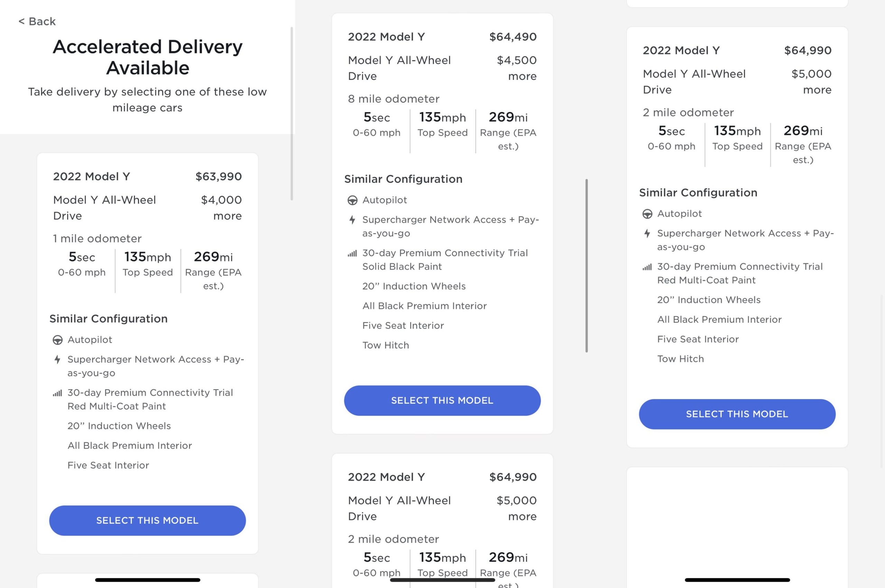Click the signal bars icon in the $64,490 card
This screenshot has width=885, height=588.
pos(352,254)
